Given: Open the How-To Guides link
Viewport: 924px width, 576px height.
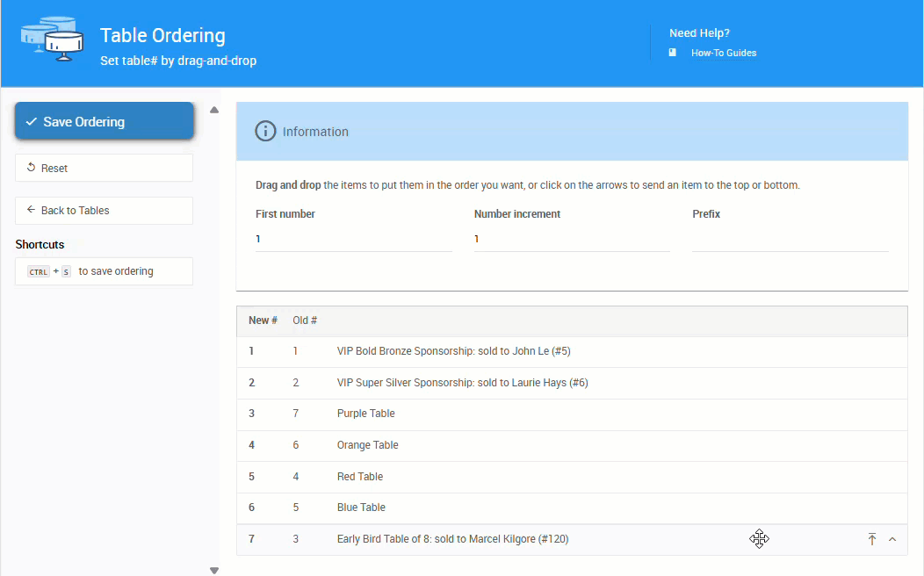Looking at the screenshot, I should coord(723,53).
